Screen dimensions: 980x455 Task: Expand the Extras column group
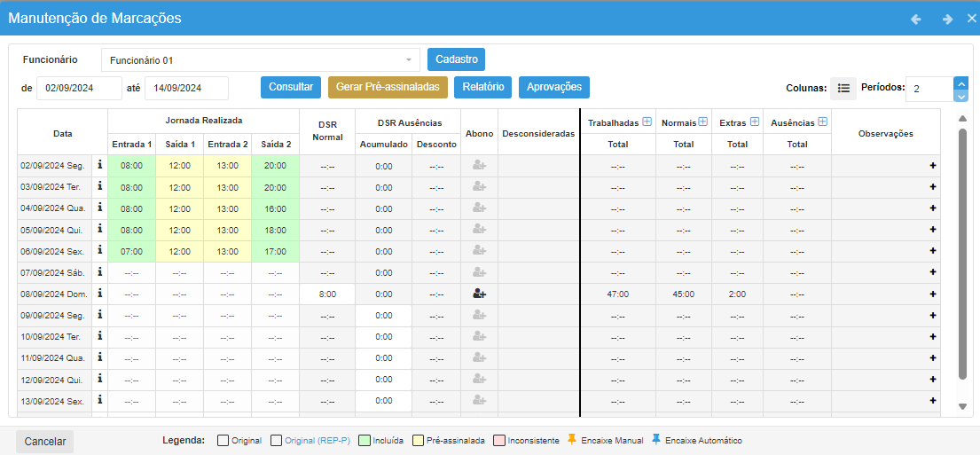tap(755, 122)
